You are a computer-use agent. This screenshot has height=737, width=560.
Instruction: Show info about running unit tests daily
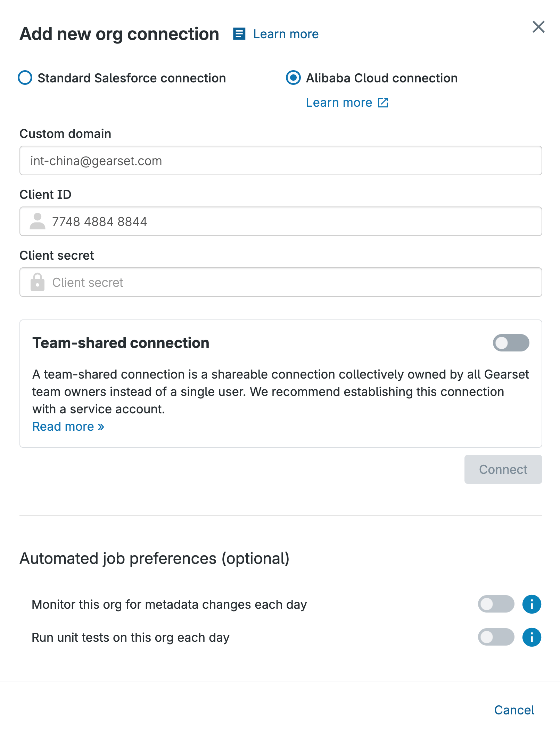click(532, 637)
